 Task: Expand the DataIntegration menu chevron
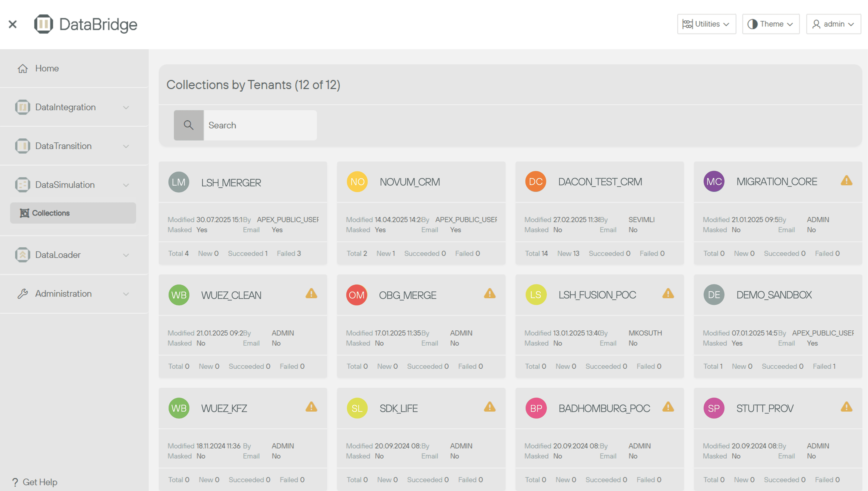[126, 108]
